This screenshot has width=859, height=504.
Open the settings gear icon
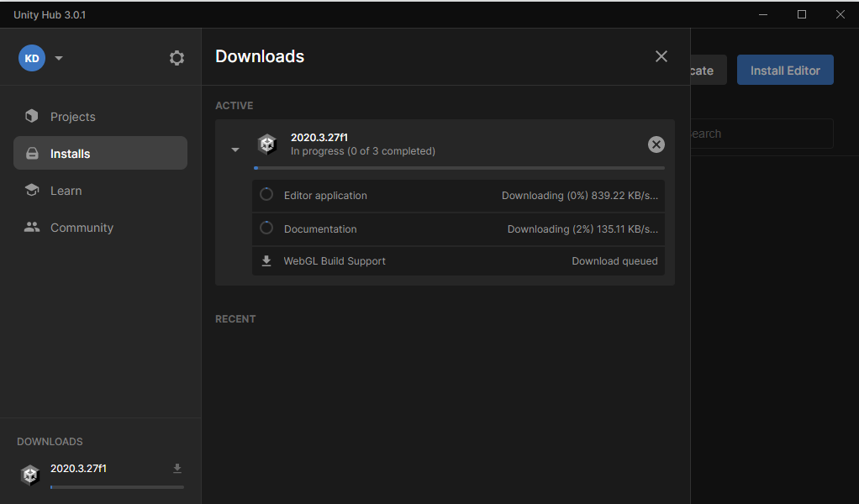177,58
